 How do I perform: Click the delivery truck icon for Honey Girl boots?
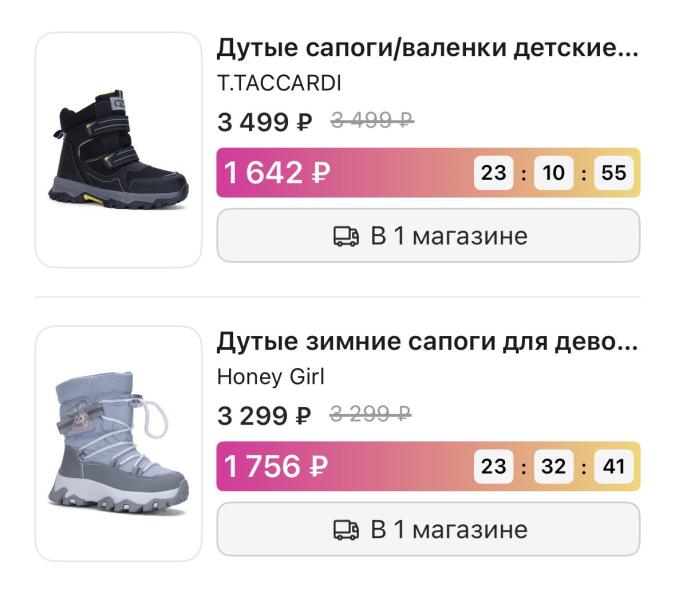pyautogui.click(x=345, y=529)
